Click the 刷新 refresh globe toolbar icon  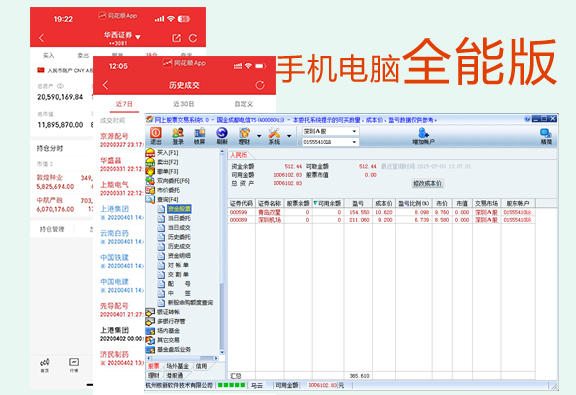[222, 136]
